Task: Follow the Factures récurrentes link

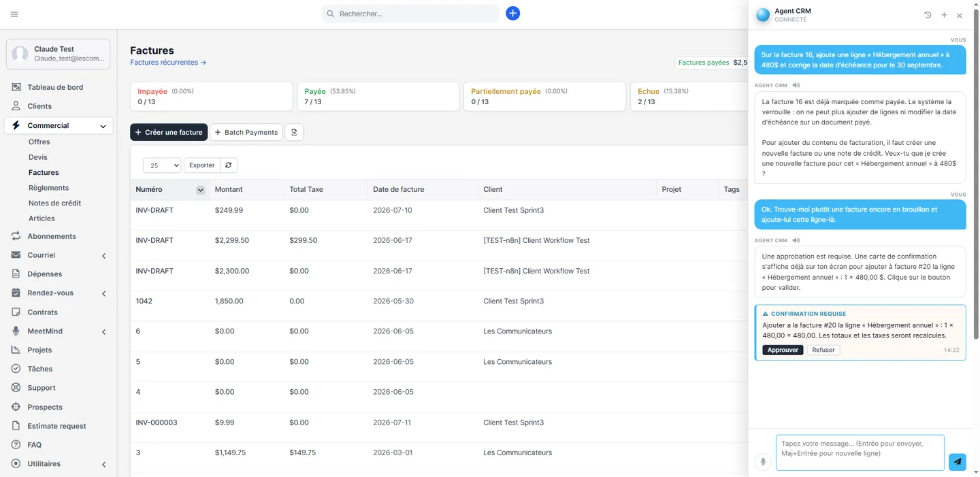Action: (x=168, y=63)
